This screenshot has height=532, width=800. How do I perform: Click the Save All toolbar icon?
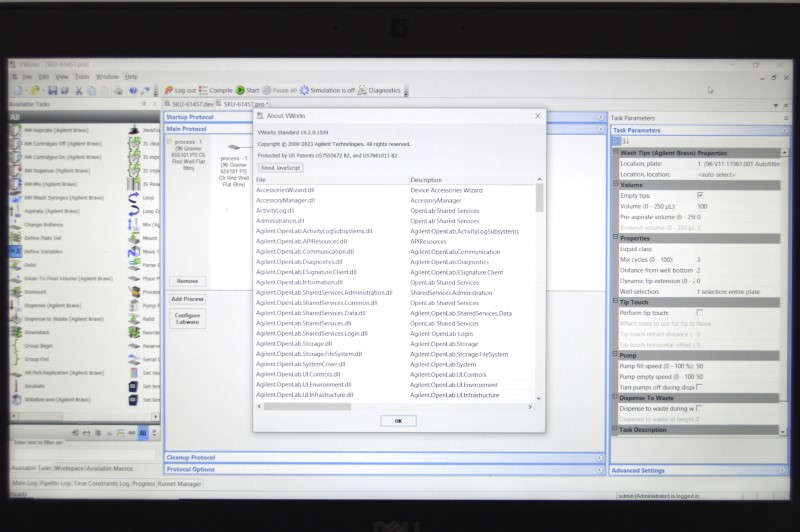click(65, 90)
